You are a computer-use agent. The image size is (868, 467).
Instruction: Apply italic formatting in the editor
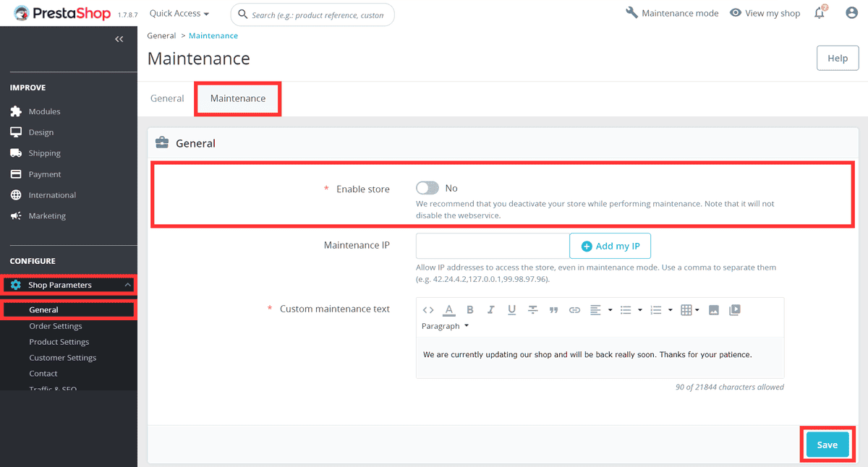(491, 309)
